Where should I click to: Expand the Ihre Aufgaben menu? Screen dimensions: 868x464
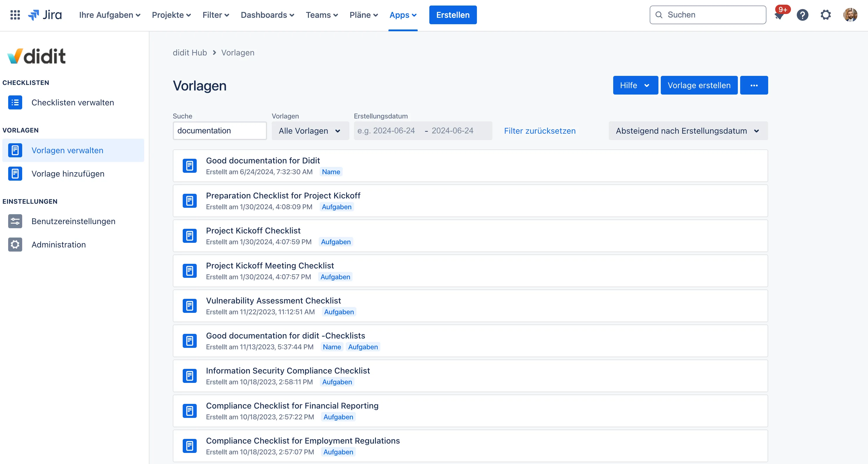(110, 15)
